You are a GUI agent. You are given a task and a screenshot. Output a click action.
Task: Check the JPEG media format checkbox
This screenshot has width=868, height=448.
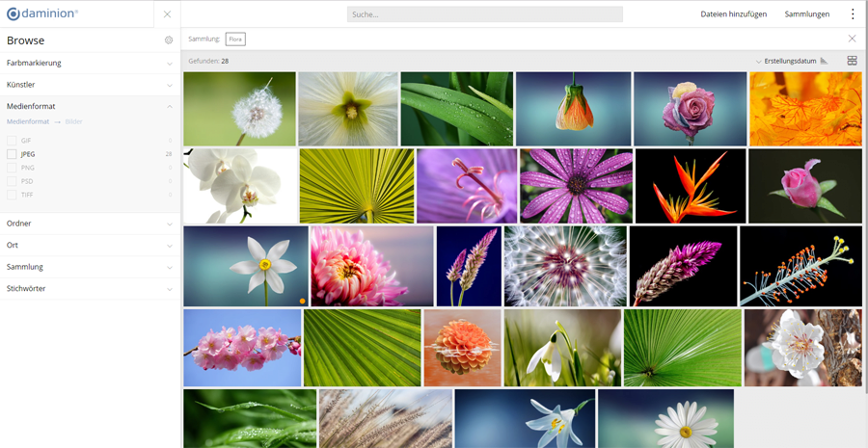pos(12,154)
